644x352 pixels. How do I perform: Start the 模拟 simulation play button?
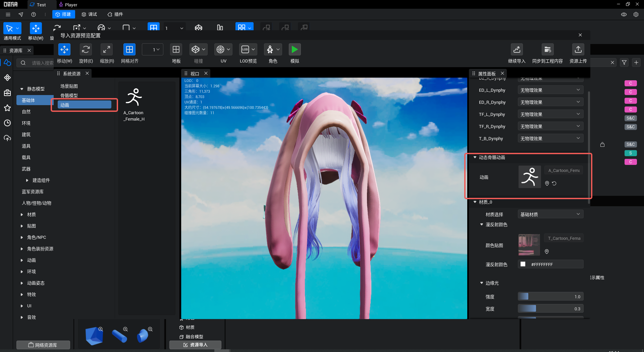tap(294, 50)
